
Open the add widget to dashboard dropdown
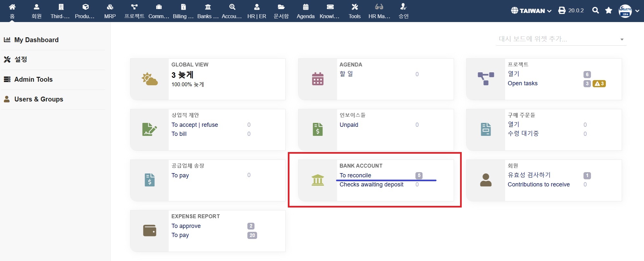[561, 39]
